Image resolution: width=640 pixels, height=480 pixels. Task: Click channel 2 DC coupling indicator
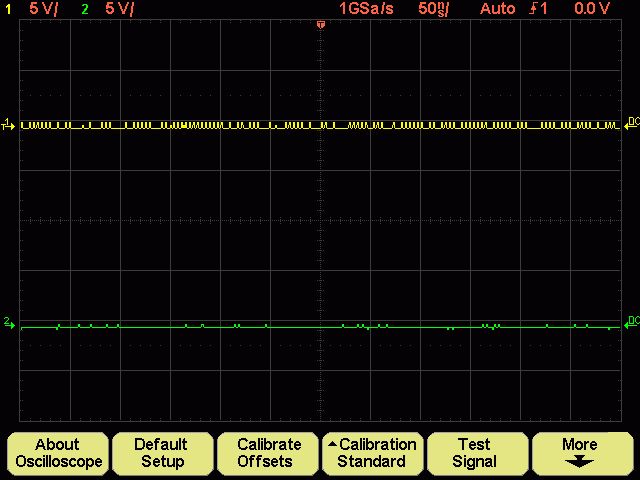click(x=632, y=322)
